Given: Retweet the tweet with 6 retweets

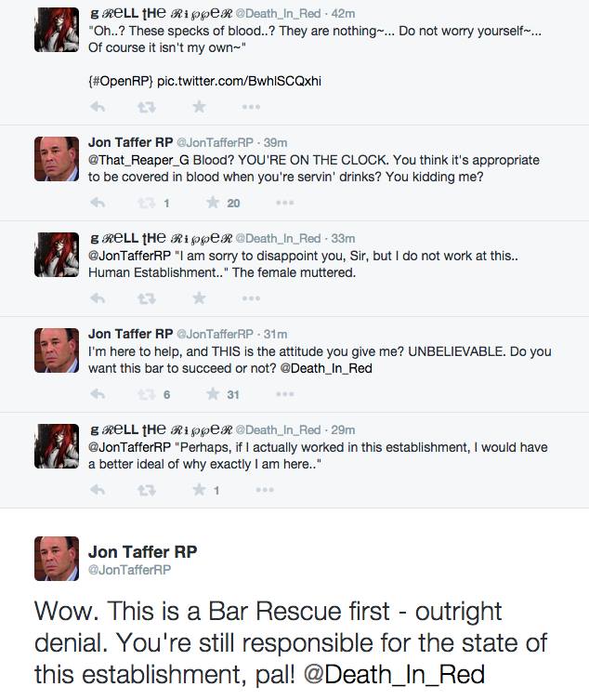Looking at the screenshot, I should tap(147, 394).
